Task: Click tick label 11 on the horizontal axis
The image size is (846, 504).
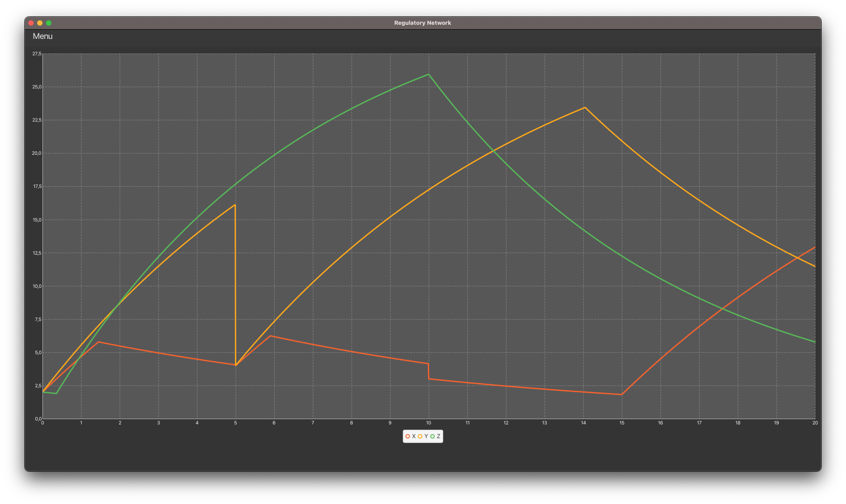Action: [x=467, y=423]
